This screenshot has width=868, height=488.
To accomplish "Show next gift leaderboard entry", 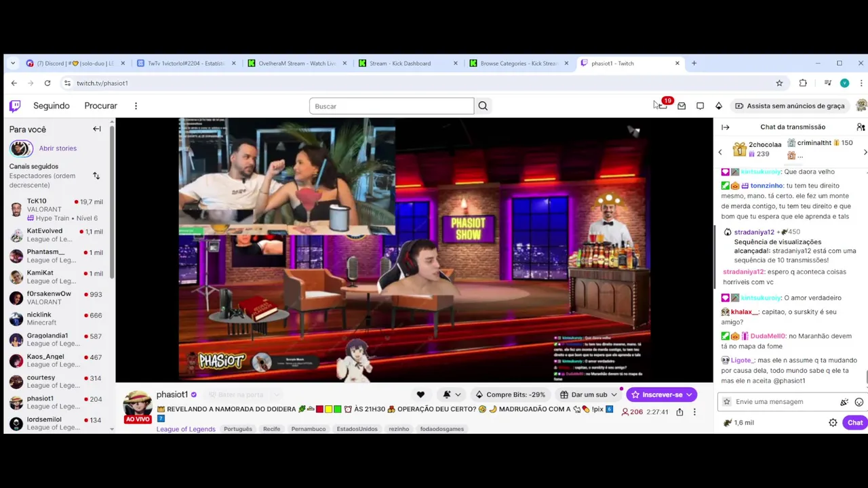I will coord(865,152).
